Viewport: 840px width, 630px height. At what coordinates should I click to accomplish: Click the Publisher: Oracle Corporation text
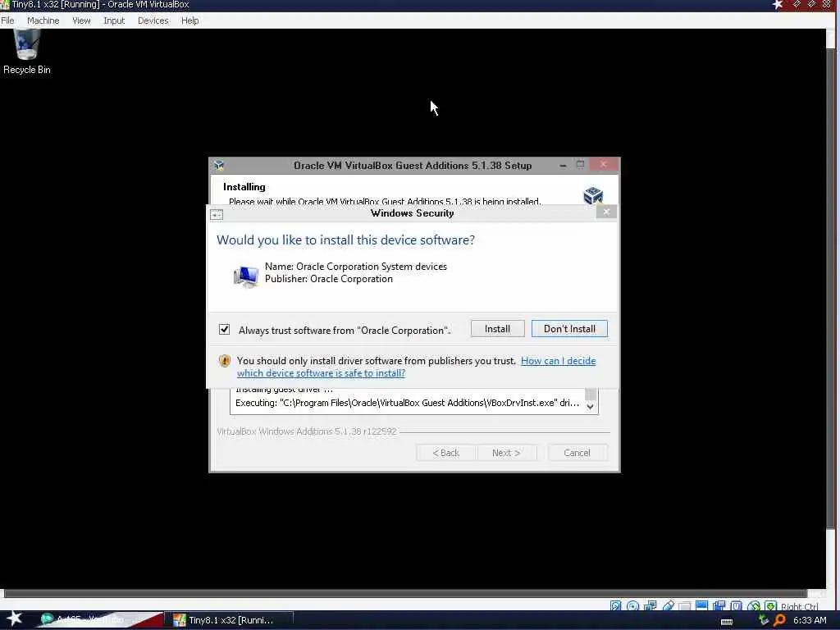point(328,279)
